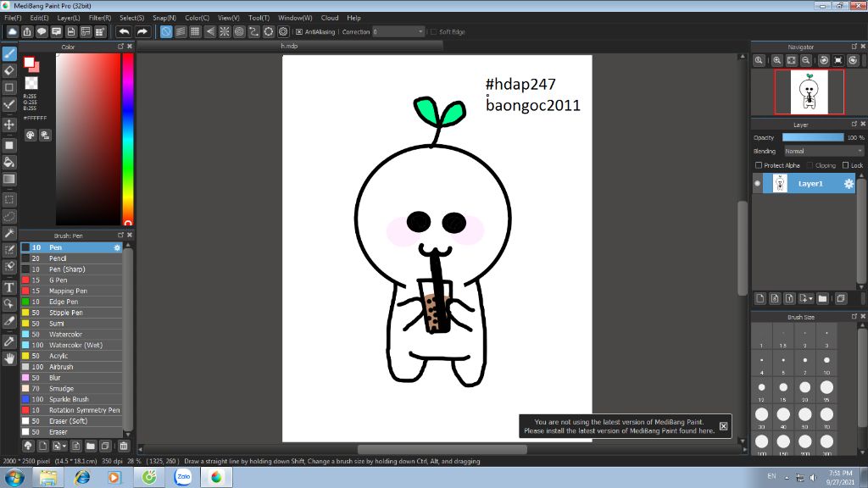Viewport: 868px width, 488px height.
Task: Click the layer Opacity slider
Action: coord(813,137)
